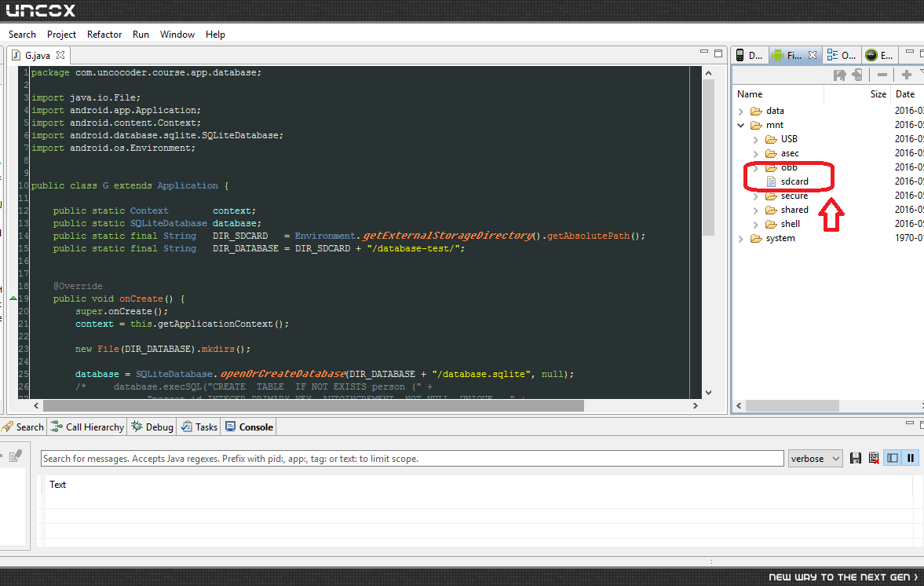Screen dimensions: 924x586
Task: Switch to the Debug view tab
Action: click(152, 427)
